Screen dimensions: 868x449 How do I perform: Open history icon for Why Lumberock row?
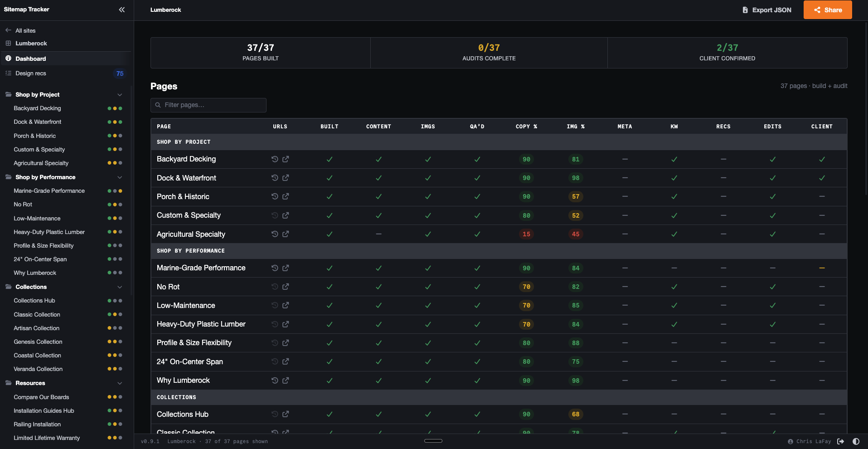click(275, 381)
